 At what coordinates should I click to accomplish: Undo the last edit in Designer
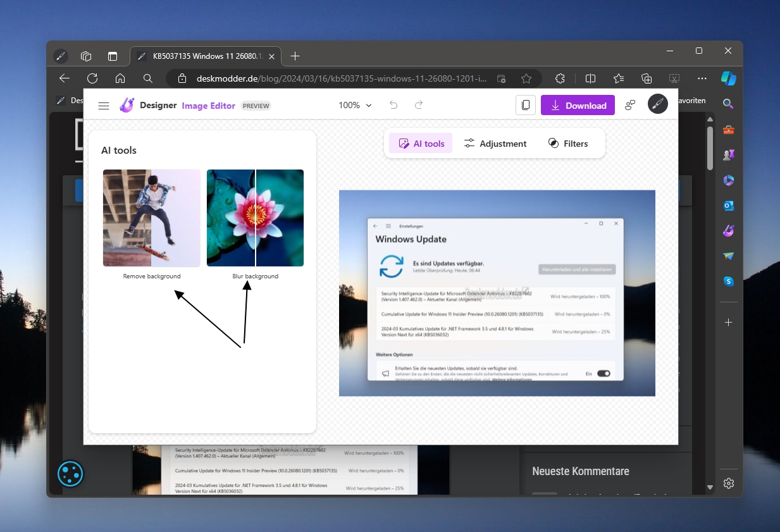click(x=393, y=105)
